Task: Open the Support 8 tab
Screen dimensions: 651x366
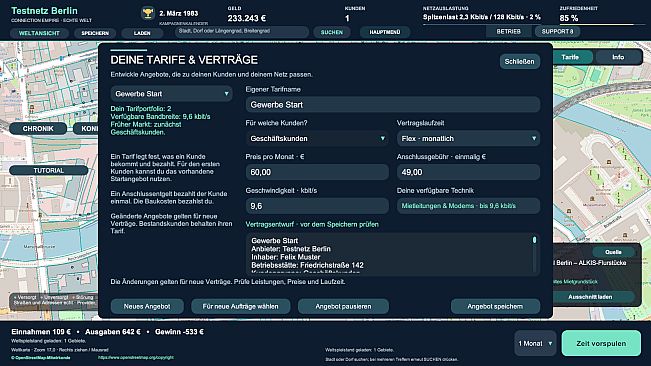Action: (557, 32)
